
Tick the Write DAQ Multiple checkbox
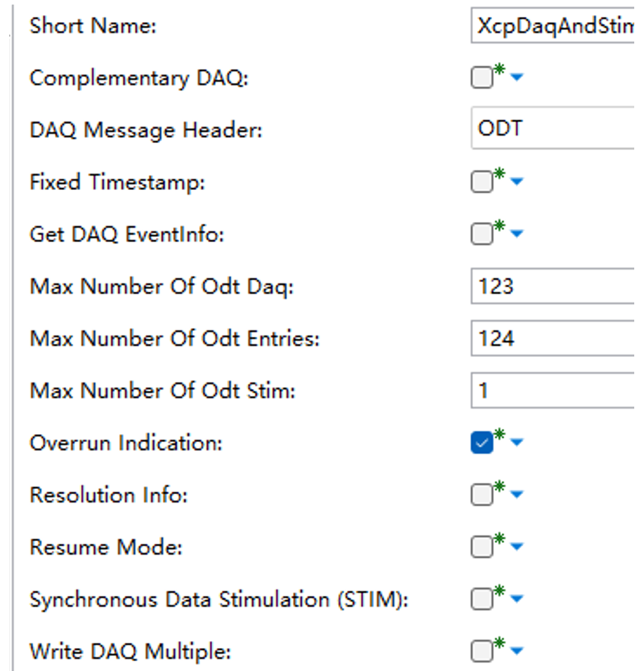[x=482, y=651]
